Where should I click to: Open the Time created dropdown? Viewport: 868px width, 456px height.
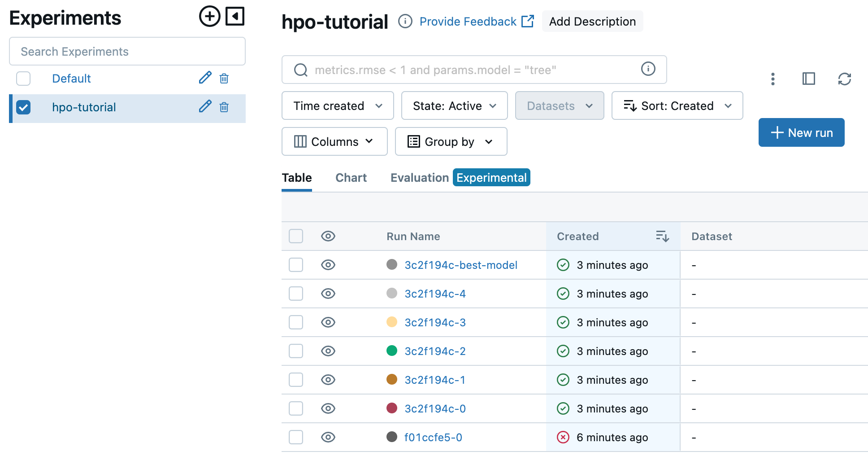pyautogui.click(x=338, y=105)
